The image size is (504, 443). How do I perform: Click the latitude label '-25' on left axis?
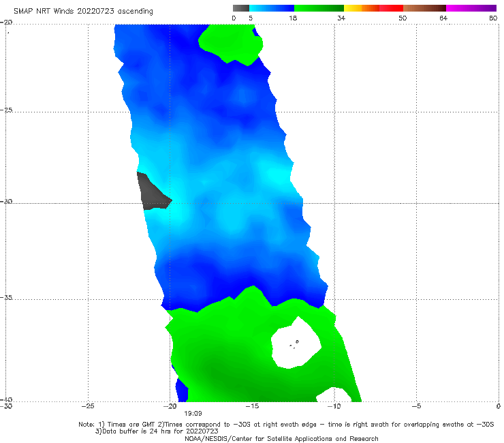(6, 110)
